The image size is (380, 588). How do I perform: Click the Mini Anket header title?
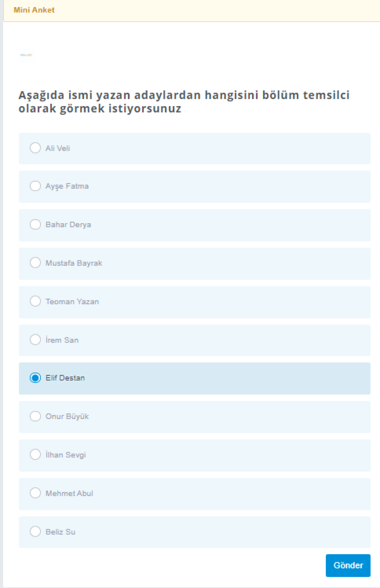34,10
